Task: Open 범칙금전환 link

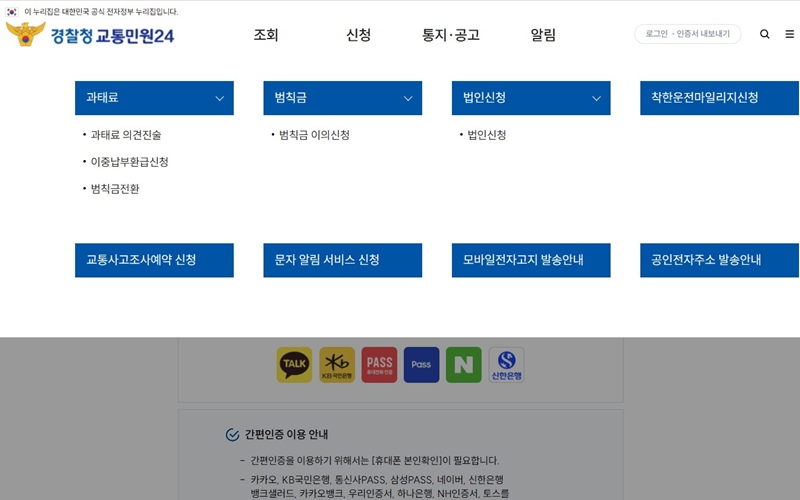Action: tap(115, 189)
